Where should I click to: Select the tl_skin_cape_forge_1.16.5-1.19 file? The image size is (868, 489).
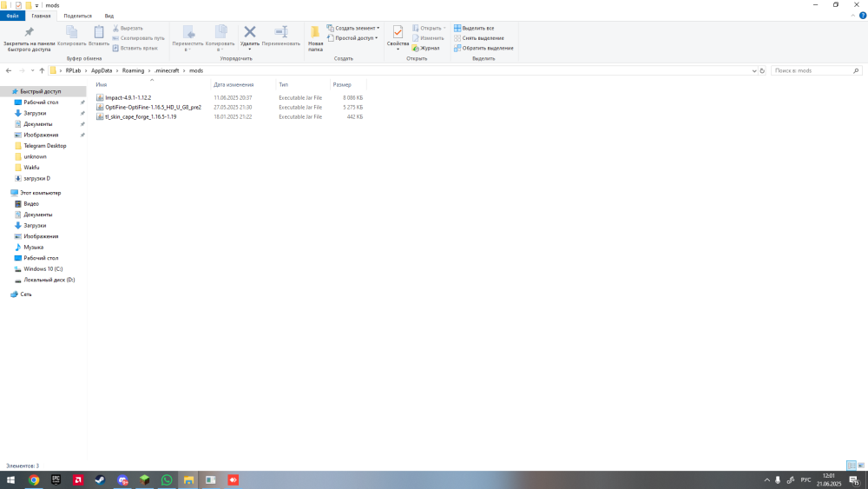pos(141,117)
